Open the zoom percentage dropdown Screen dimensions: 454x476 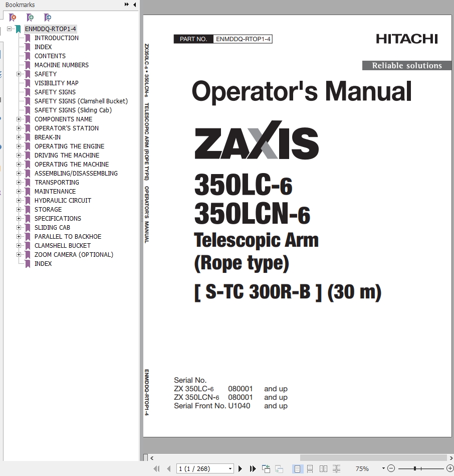click(x=383, y=468)
